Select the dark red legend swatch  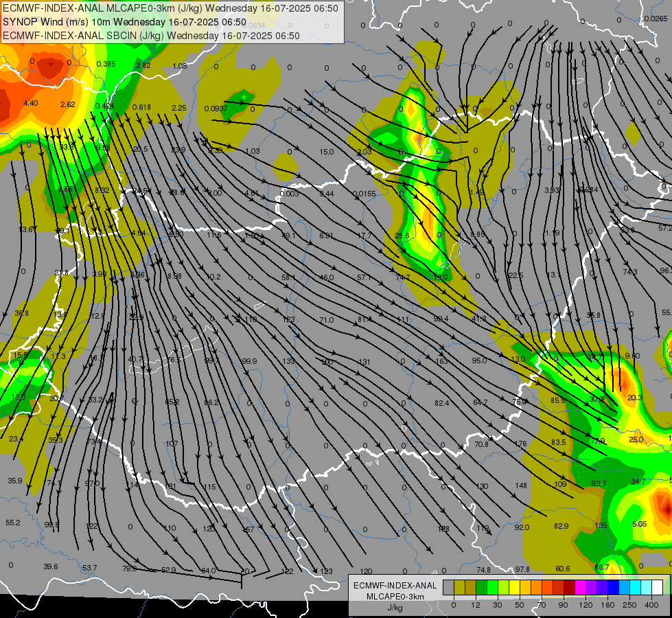pyautogui.click(x=570, y=587)
